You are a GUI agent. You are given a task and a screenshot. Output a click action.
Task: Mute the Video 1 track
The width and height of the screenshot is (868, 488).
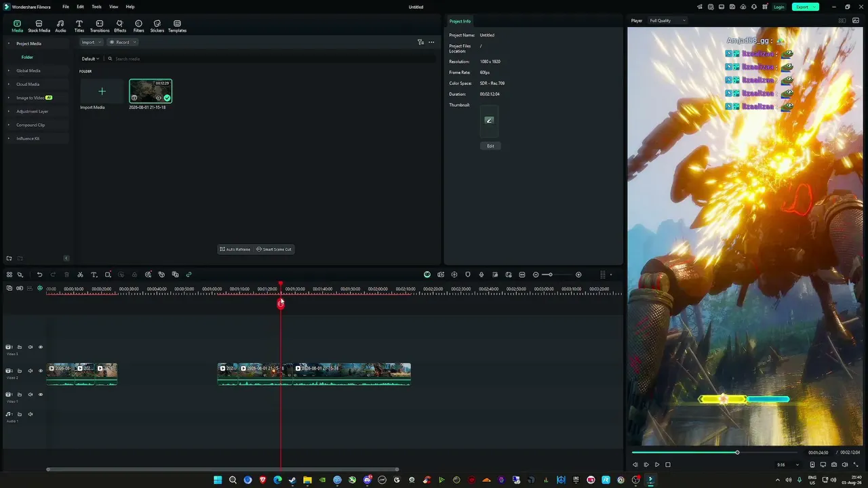coord(31,394)
